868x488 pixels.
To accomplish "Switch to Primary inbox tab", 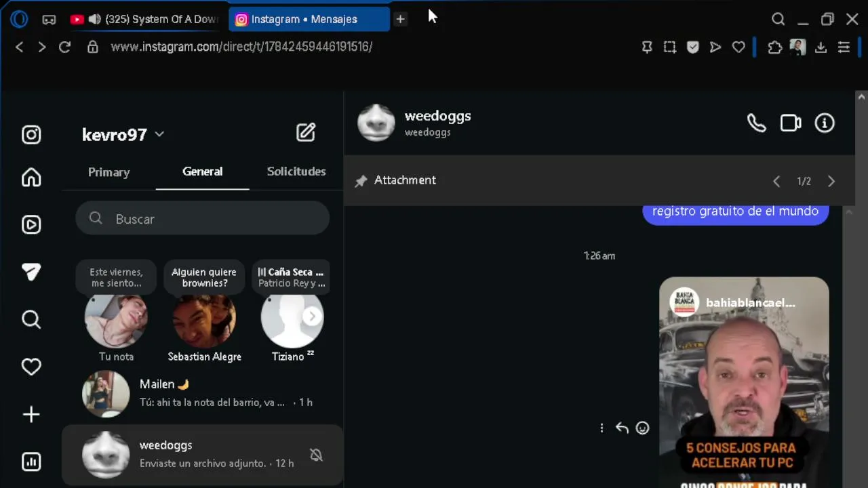I will click(108, 172).
